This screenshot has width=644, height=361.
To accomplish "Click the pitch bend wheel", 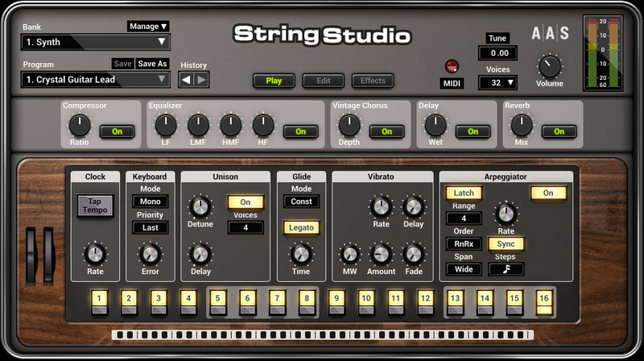I will [31, 255].
